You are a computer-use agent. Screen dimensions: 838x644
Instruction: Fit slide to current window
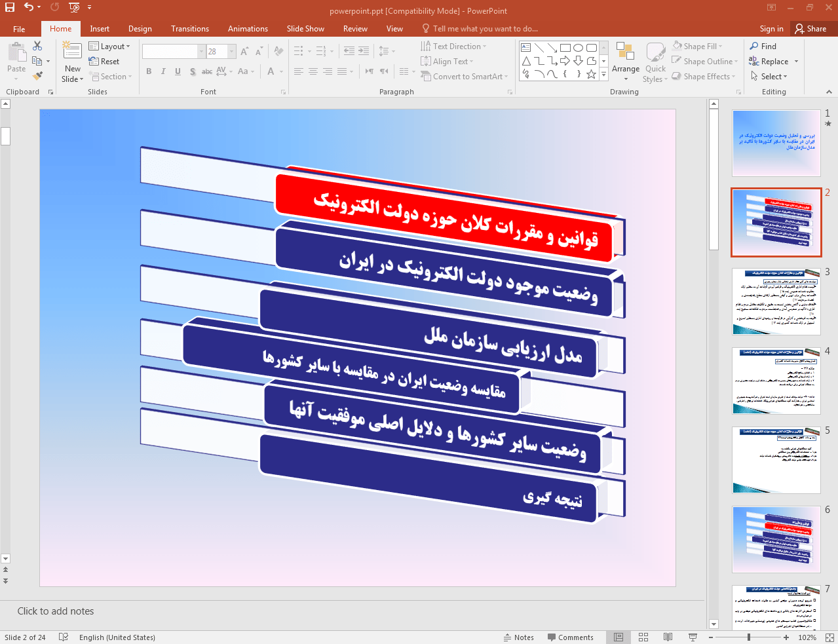(829, 637)
